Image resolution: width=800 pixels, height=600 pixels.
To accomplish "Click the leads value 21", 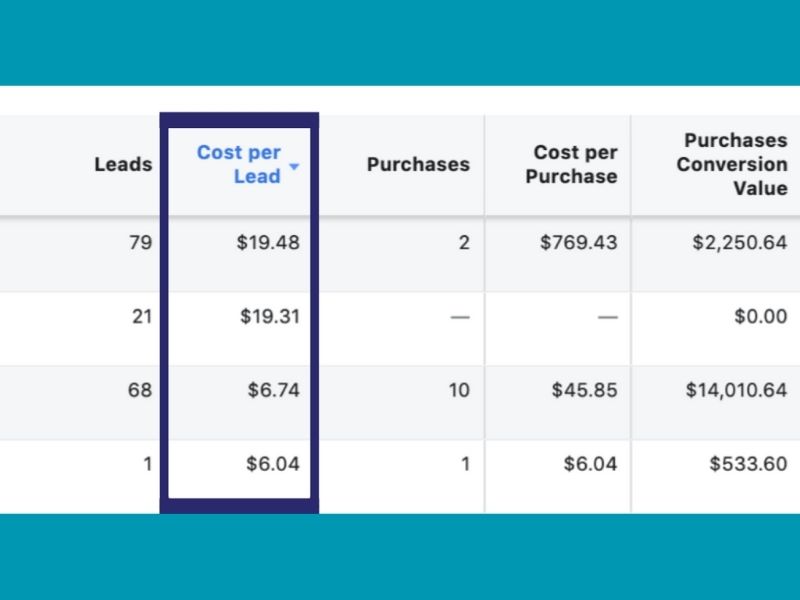I will (x=142, y=317).
